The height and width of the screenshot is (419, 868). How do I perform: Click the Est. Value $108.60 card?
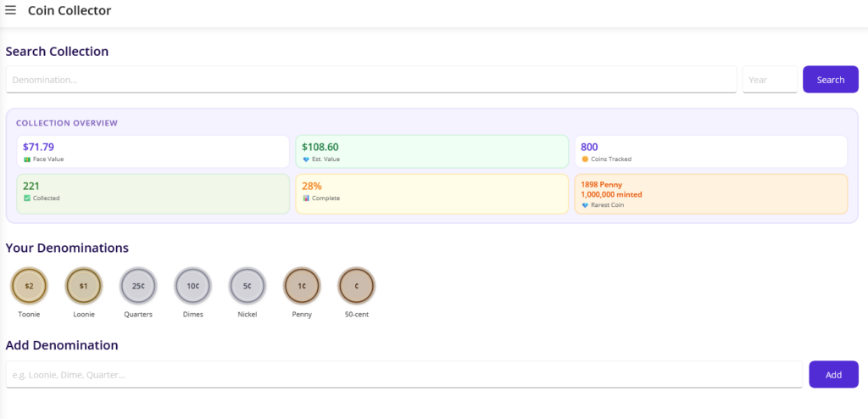[x=431, y=152]
